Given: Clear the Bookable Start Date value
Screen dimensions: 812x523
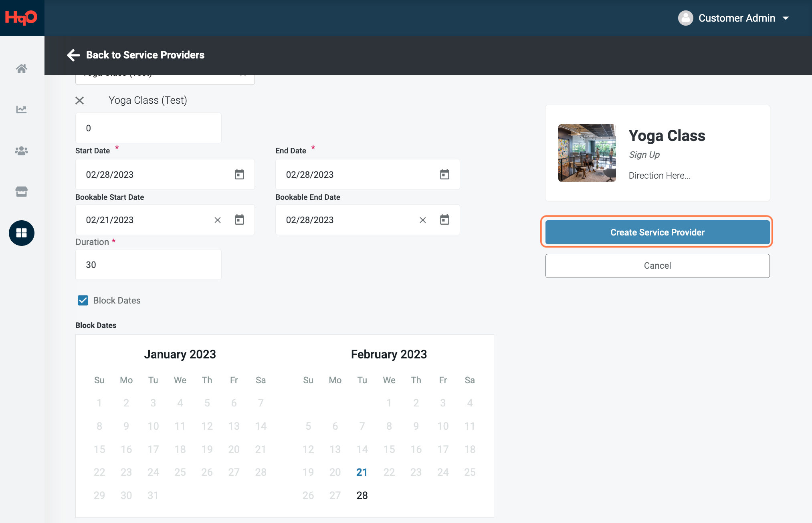Looking at the screenshot, I should (x=218, y=220).
